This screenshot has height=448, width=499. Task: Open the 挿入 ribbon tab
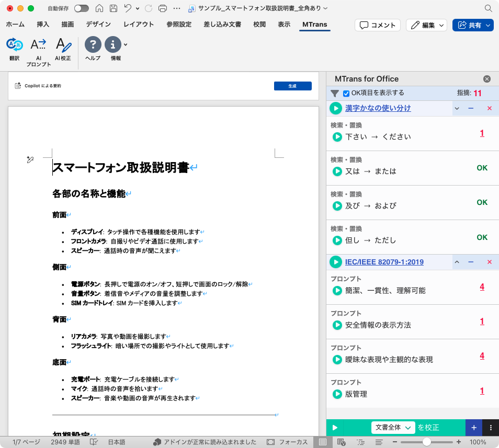point(43,25)
